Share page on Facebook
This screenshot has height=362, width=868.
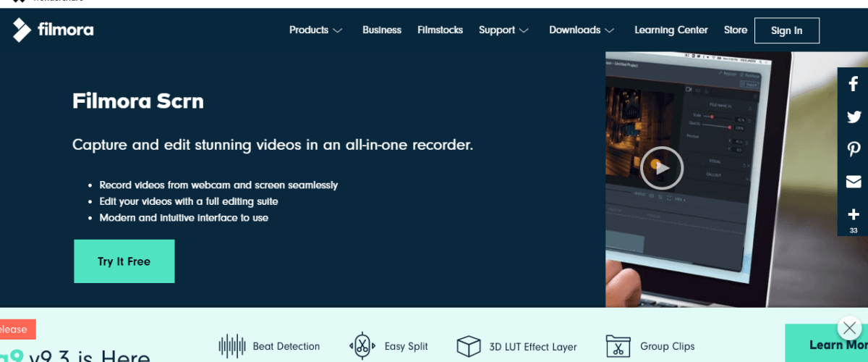(854, 84)
